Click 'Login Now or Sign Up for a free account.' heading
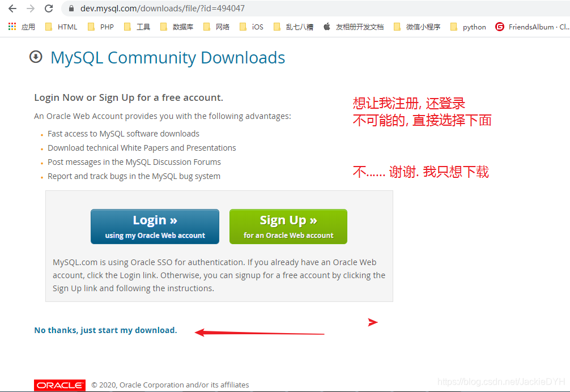Screen dimensions: 570x392 (129, 97)
